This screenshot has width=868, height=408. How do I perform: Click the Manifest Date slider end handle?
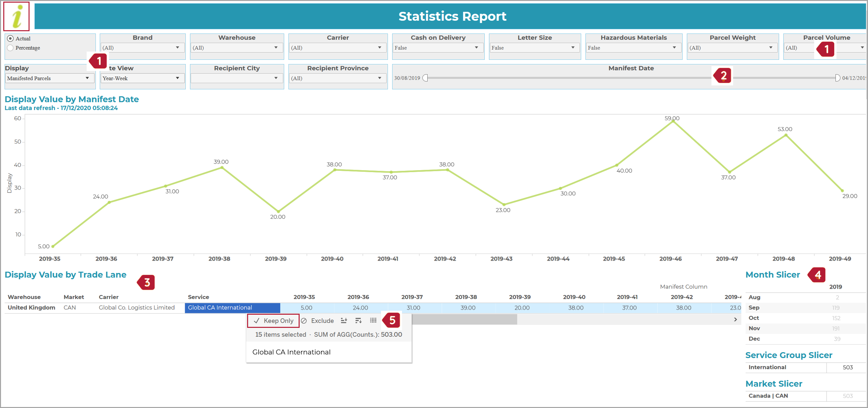click(837, 78)
